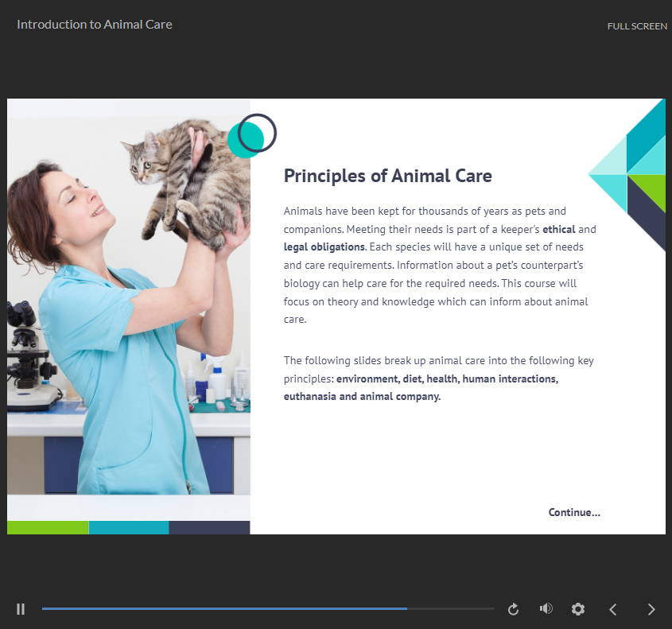The image size is (672, 629).
Task: Pause playback using the pause icon
Action: (x=21, y=608)
